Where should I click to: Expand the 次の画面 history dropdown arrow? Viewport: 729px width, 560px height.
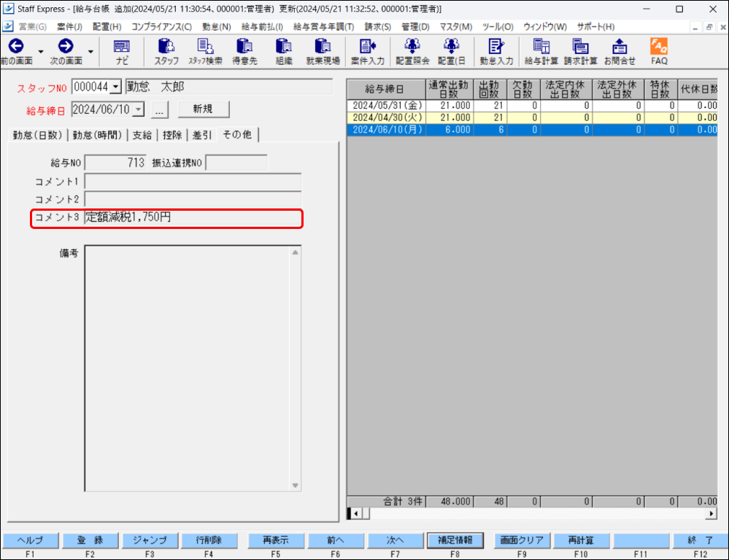tap(90, 51)
